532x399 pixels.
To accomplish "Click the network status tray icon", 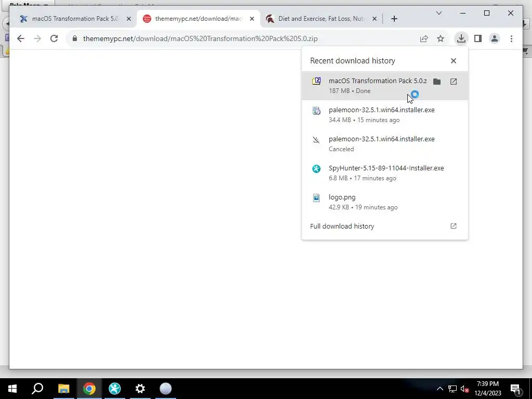I will coord(453,389).
